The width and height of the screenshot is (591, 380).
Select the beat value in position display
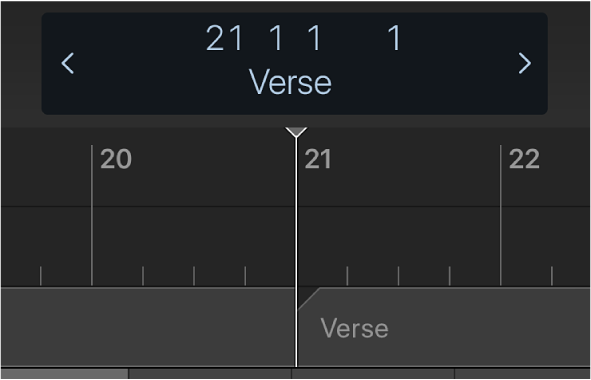276,38
